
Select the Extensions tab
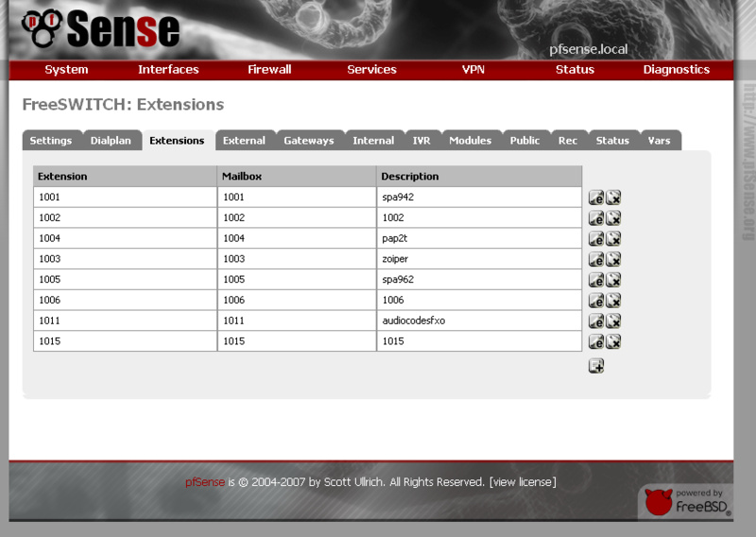tap(178, 141)
